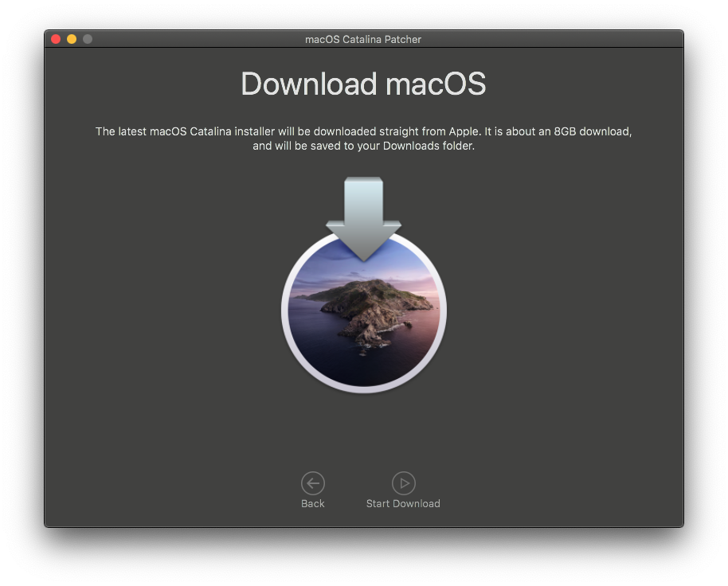
Task: Minimize the window with the yellow button
Action: 72,39
